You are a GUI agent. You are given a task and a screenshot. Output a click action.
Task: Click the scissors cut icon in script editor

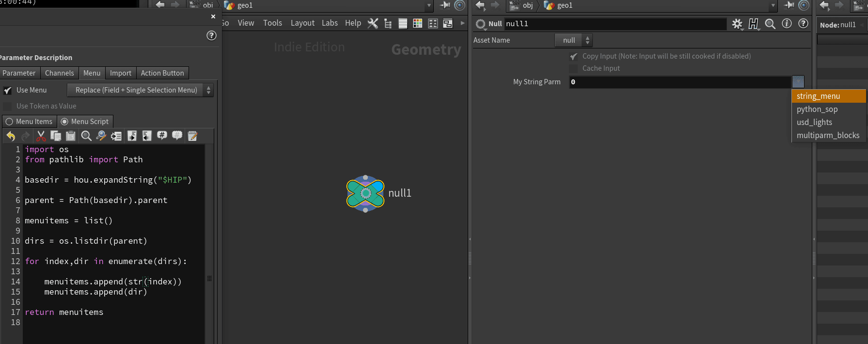point(41,136)
